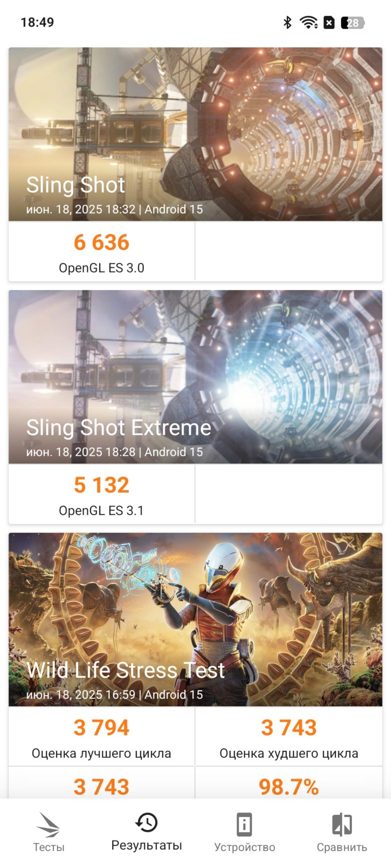391x868 pixels.
Task: Open the Sling Shot Extreme result image
Action: pyautogui.click(x=195, y=377)
